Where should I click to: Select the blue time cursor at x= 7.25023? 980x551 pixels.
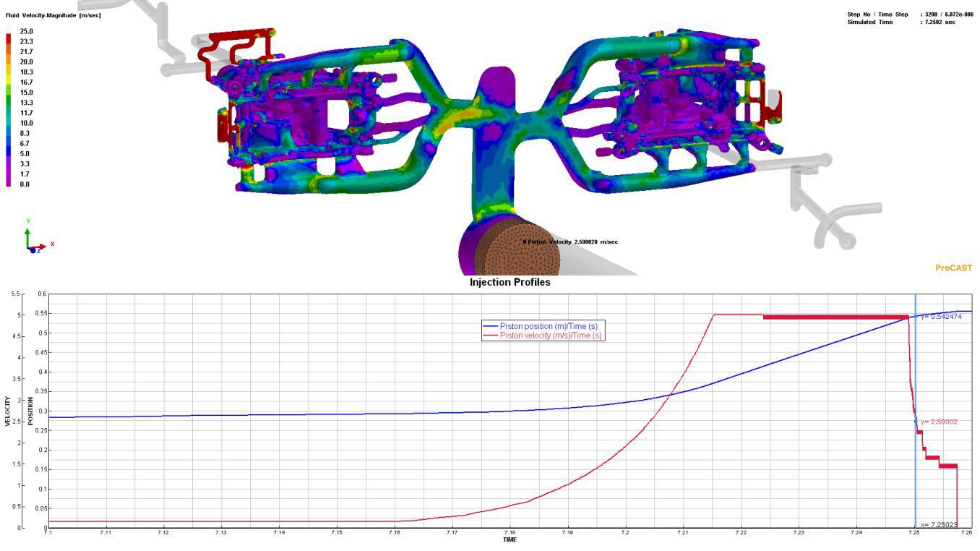(915, 398)
